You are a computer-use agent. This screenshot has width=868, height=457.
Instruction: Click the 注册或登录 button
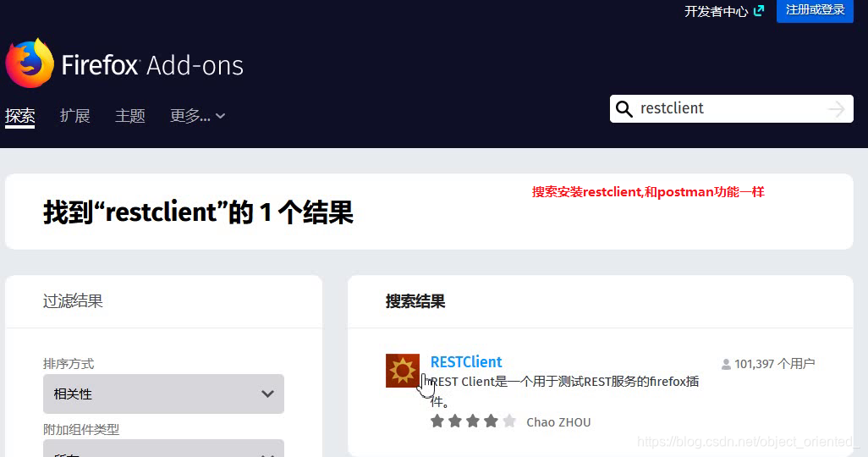pyautogui.click(x=815, y=10)
